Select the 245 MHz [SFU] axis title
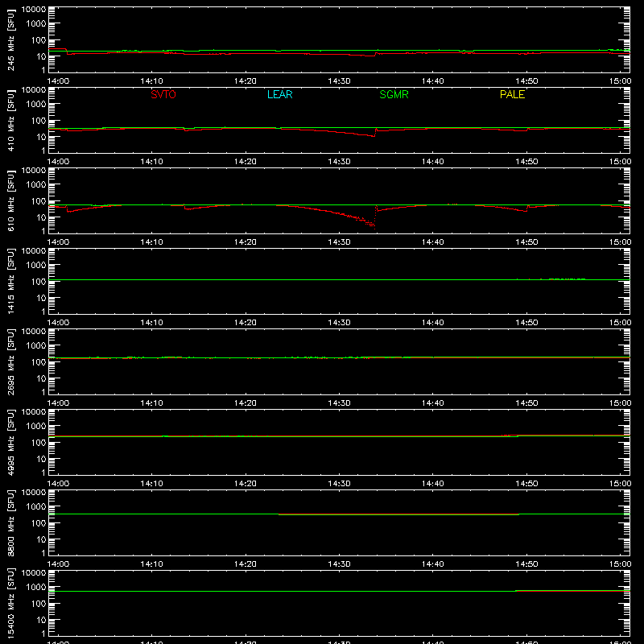The width and height of the screenshot is (644, 644). 11,39
